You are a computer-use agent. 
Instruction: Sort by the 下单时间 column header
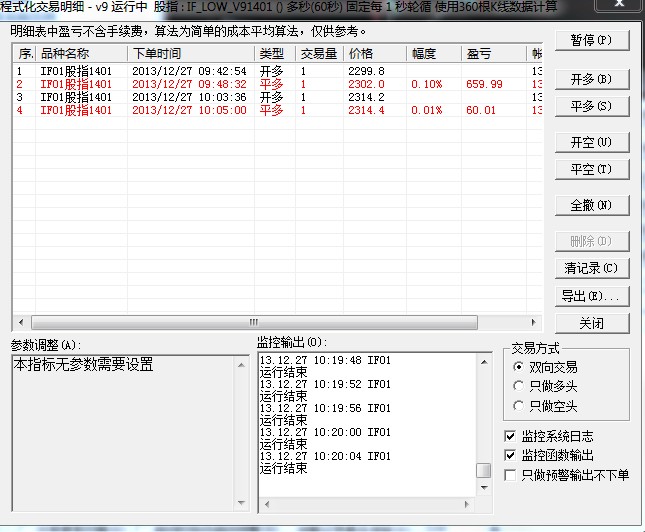189,53
